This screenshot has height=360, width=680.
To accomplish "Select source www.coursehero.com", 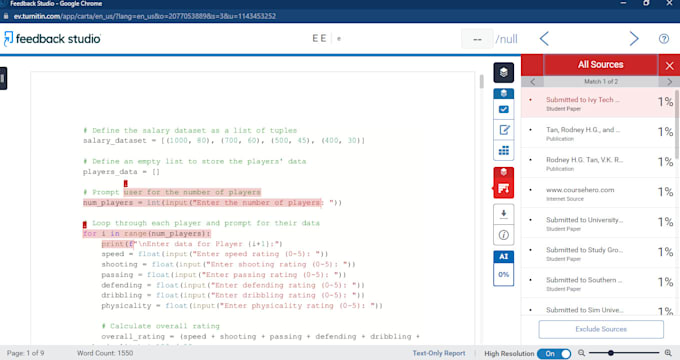I will click(598, 193).
